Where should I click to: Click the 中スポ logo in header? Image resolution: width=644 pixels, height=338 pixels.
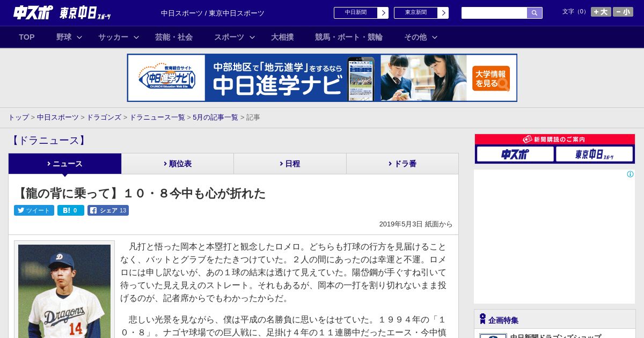(x=33, y=12)
